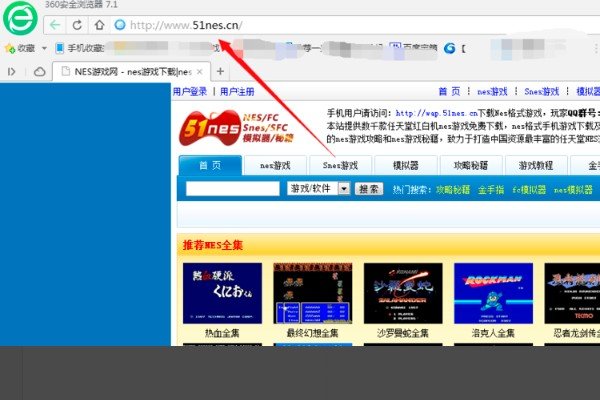Screen dimensions: 600x400
Task: Switch to the NES游戏网 browser tab
Action: click(x=132, y=72)
